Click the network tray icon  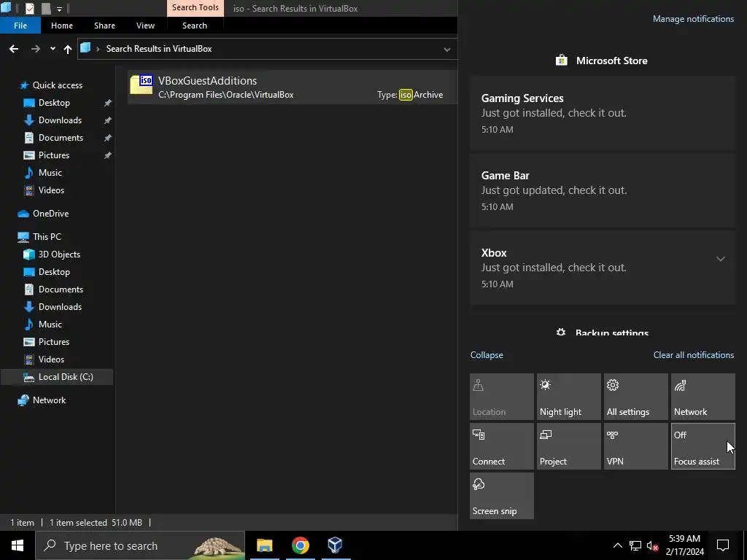click(635, 545)
